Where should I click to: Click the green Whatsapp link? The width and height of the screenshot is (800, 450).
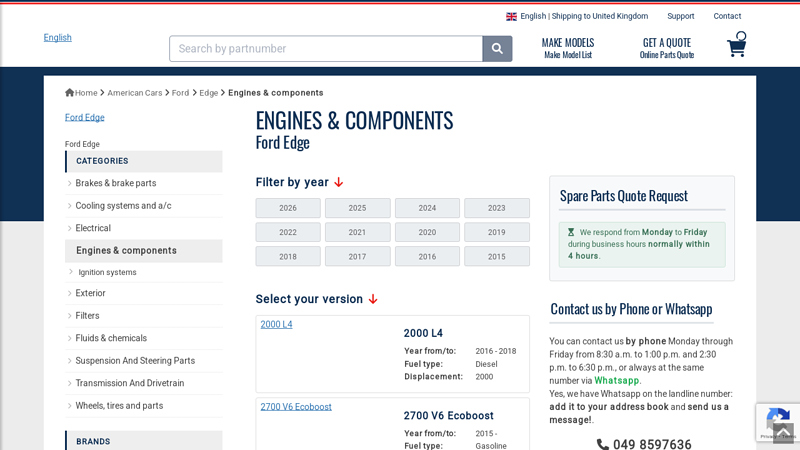(x=616, y=381)
